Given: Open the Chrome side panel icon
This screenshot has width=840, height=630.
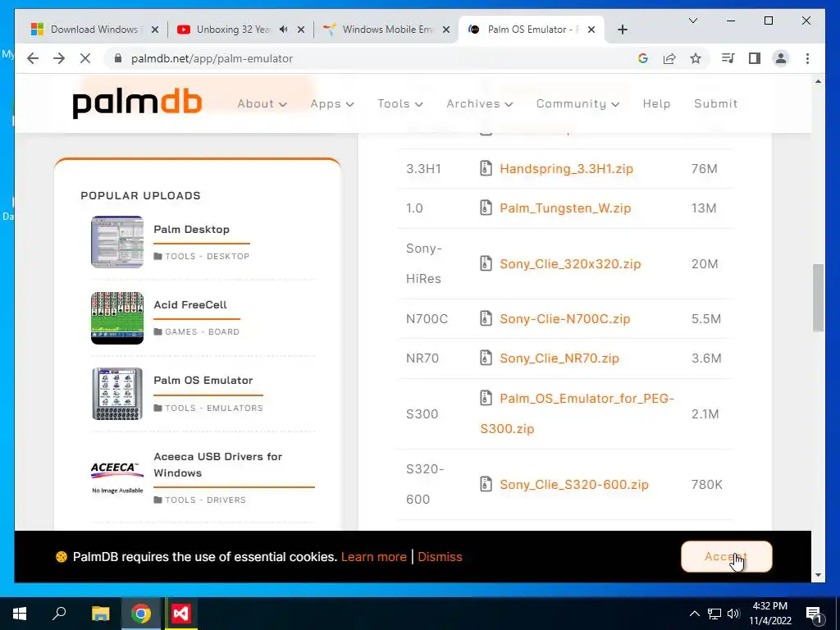Looking at the screenshot, I should (x=755, y=58).
